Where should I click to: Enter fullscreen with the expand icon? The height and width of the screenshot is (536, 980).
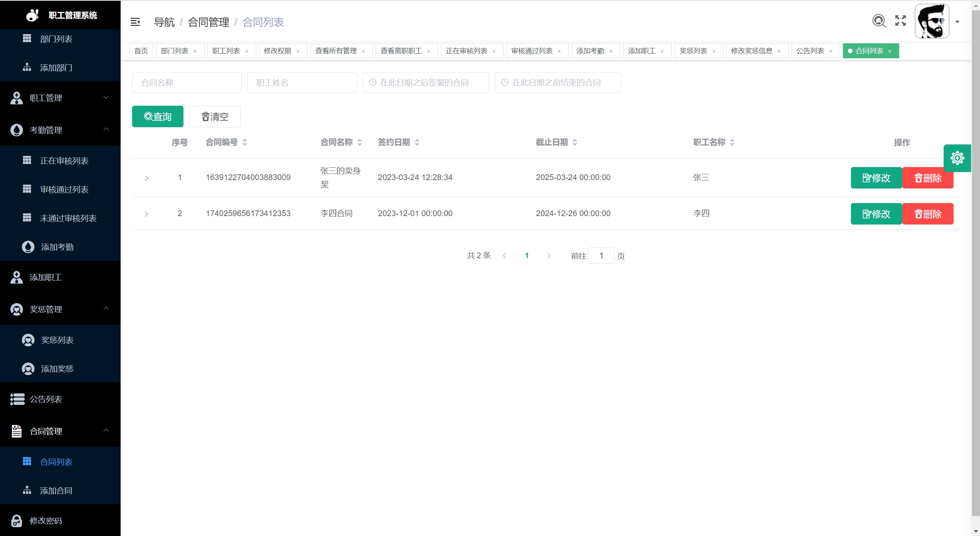(900, 21)
